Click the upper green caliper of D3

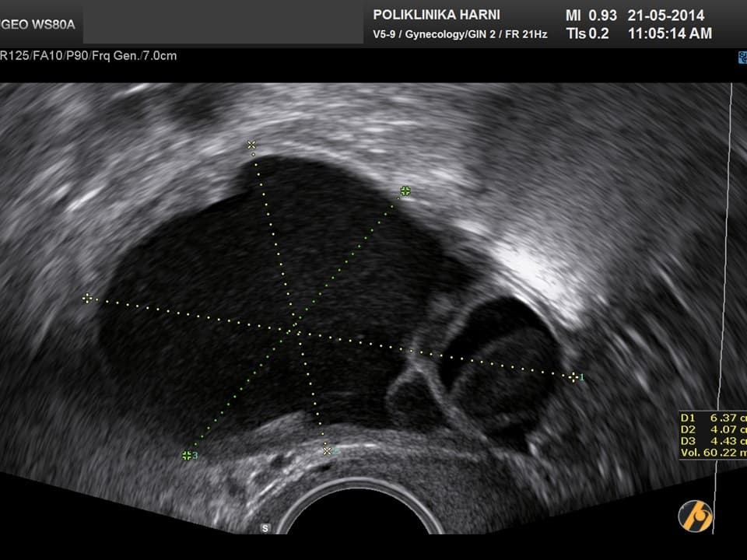pos(405,191)
